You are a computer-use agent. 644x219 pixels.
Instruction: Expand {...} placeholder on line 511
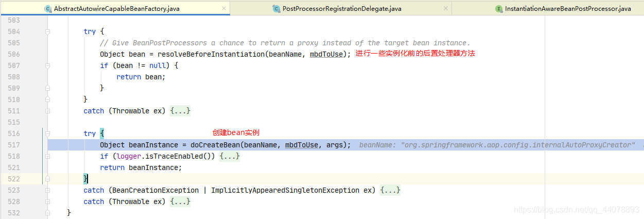pos(180,111)
